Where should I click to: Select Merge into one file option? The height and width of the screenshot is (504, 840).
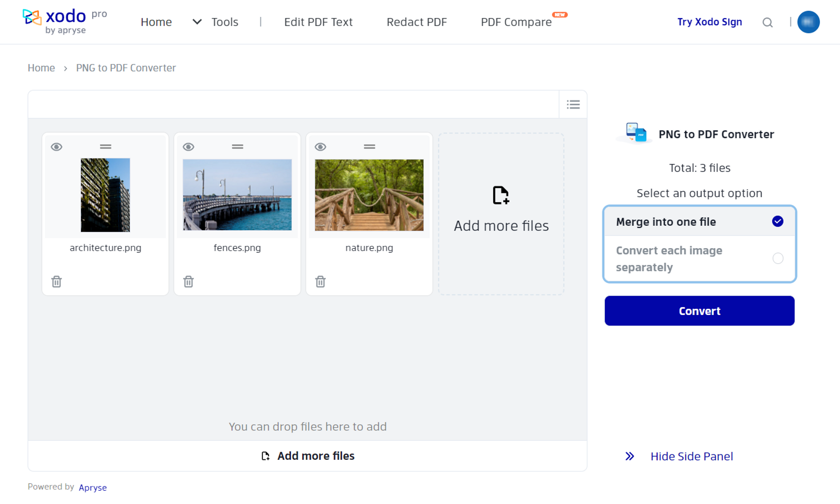point(699,221)
